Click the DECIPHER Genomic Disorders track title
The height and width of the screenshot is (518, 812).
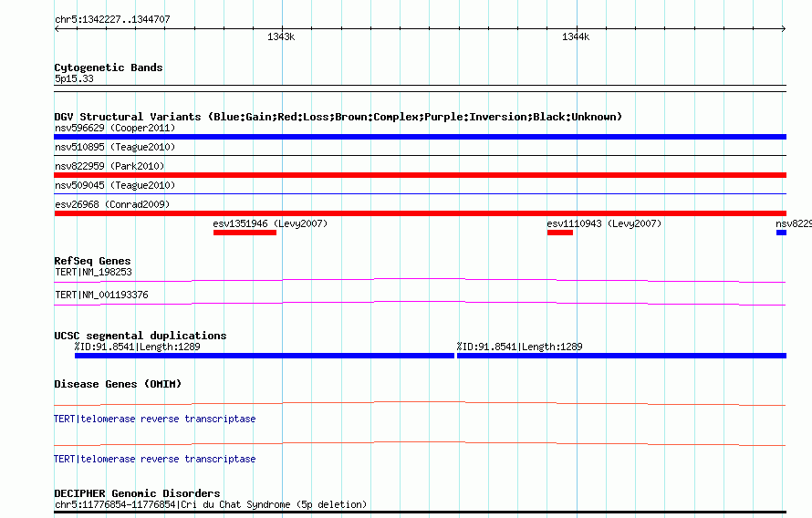click(x=137, y=493)
